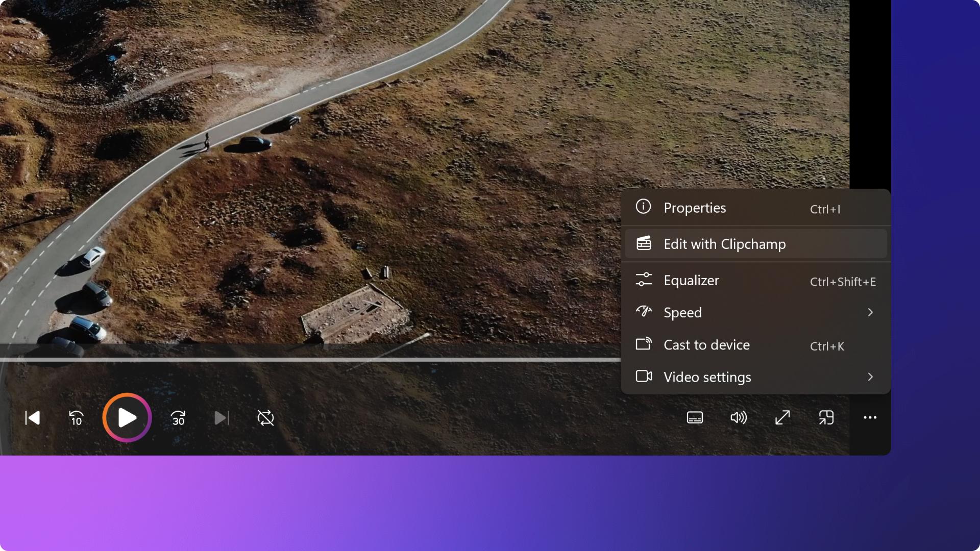Expand the Video settings submenu
Viewport: 980px width, 551px height.
[756, 377]
